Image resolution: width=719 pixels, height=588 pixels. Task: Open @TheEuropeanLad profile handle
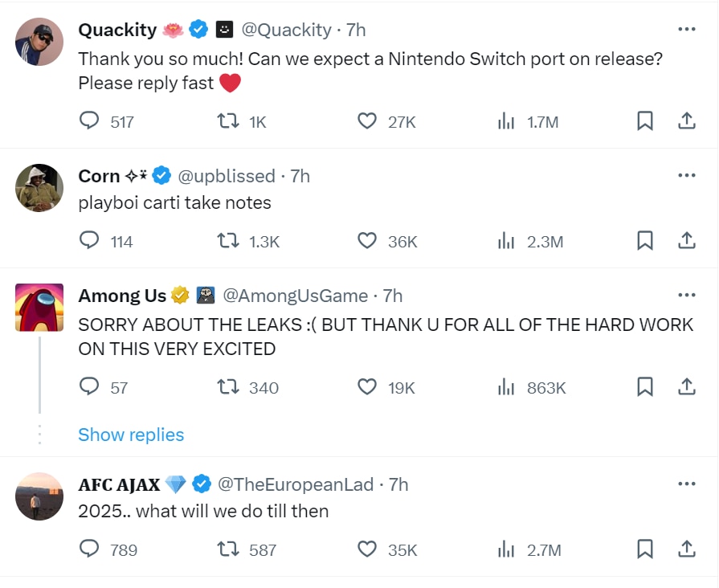tap(296, 484)
